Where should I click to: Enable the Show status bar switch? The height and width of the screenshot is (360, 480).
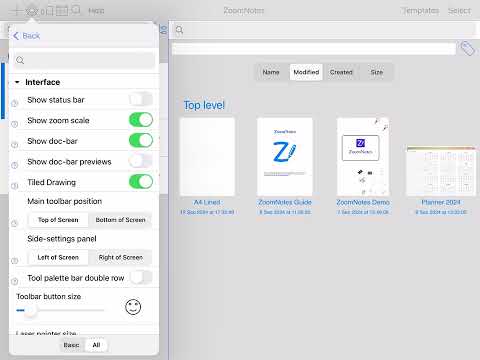141,99
